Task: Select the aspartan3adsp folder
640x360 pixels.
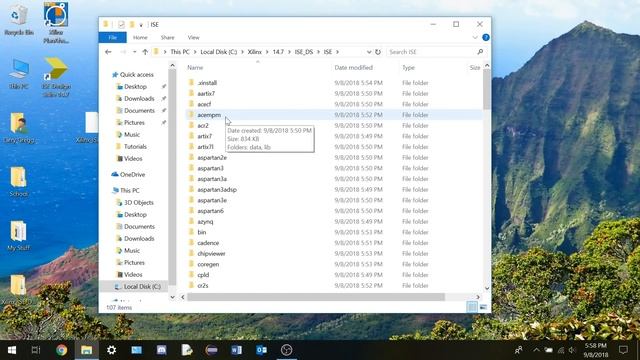Action: 217,189
